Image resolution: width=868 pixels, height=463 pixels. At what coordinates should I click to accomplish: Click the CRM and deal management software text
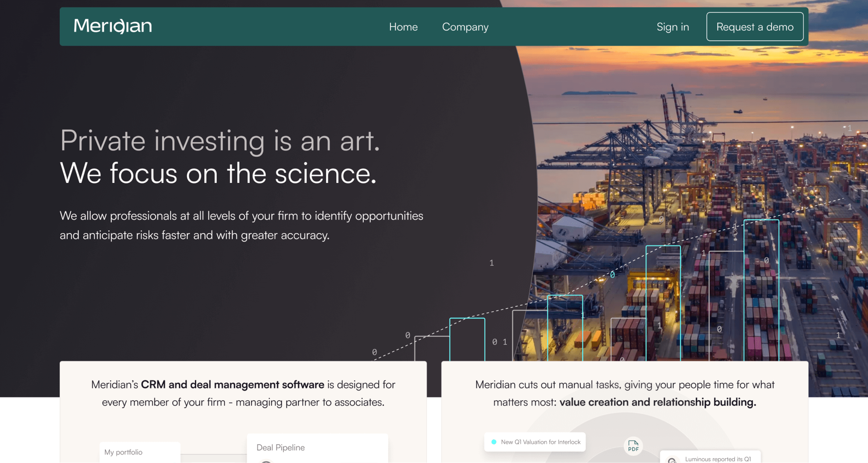(233, 385)
